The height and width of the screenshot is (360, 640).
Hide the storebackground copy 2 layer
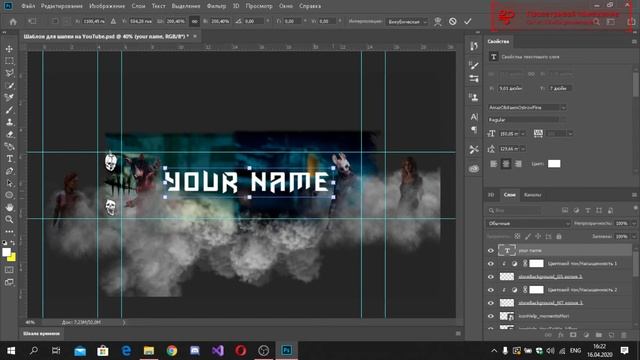point(491,277)
